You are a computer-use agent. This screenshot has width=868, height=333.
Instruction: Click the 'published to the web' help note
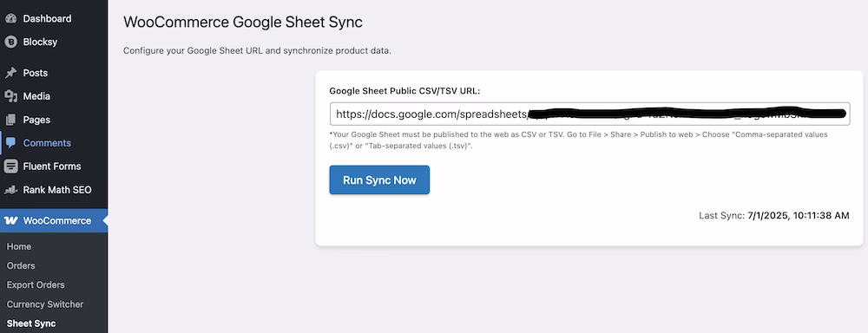578,140
